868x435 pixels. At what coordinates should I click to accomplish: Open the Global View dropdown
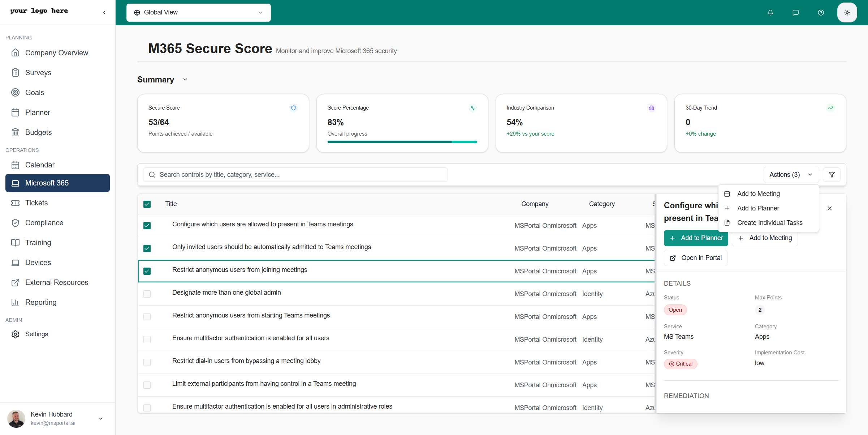198,12
